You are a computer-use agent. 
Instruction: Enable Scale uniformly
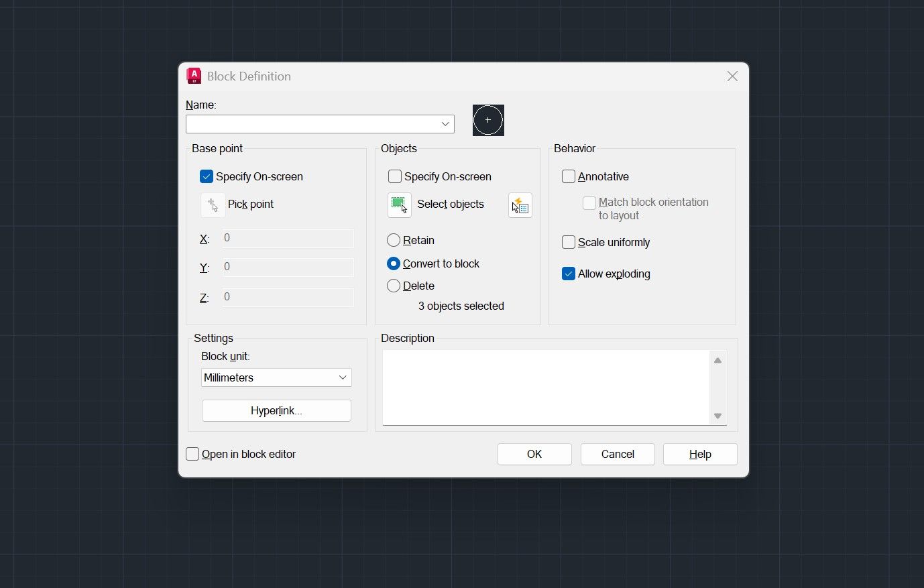[568, 242]
